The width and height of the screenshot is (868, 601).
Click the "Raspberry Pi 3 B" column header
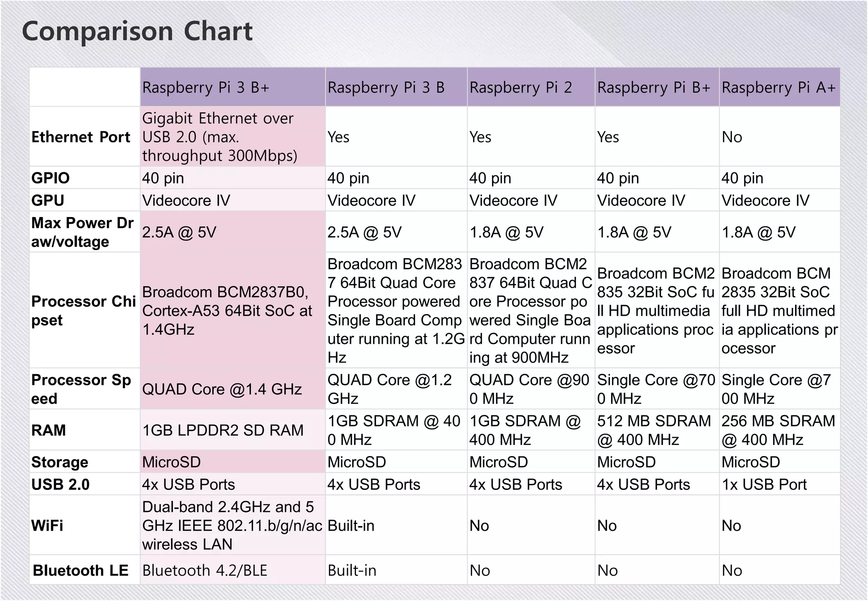click(386, 87)
